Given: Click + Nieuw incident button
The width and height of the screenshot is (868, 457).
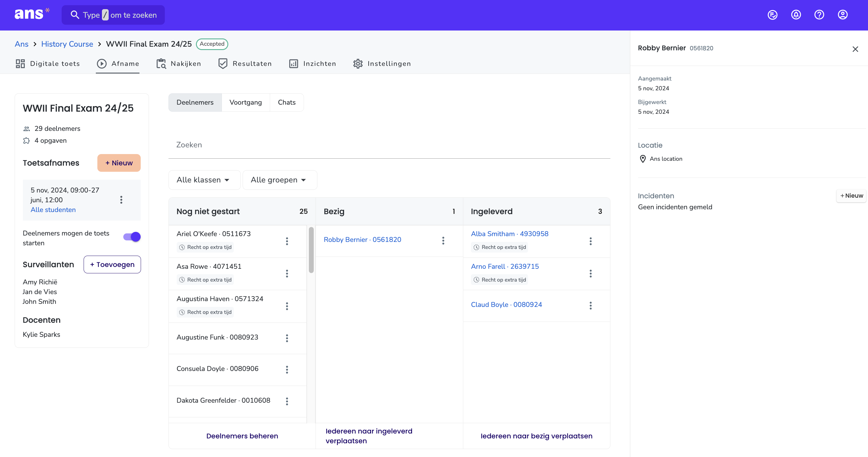Looking at the screenshot, I should tap(851, 196).
